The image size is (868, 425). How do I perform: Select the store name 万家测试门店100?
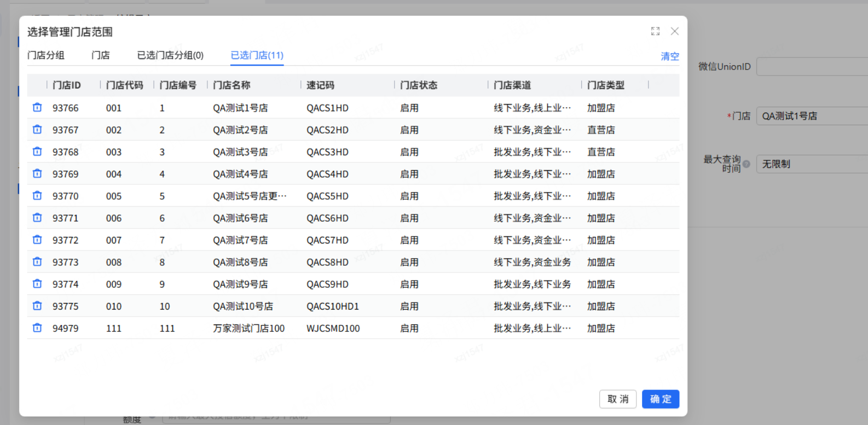(x=249, y=328)
